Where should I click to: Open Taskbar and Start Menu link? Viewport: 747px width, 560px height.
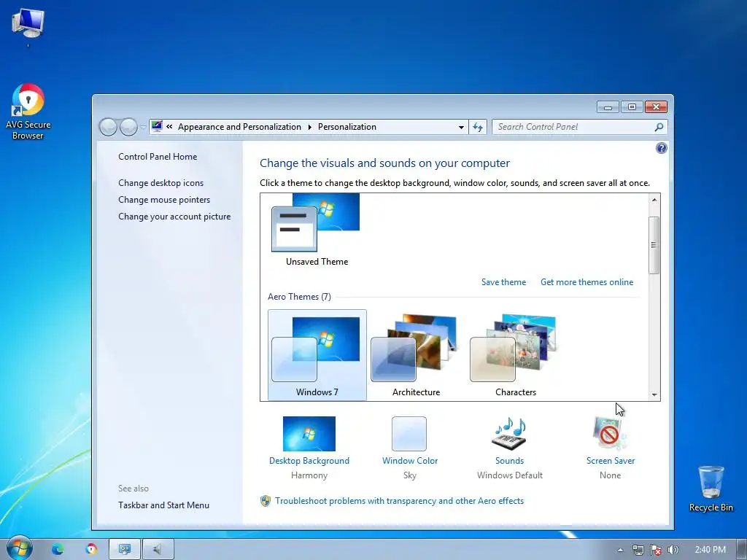[163, 505]
